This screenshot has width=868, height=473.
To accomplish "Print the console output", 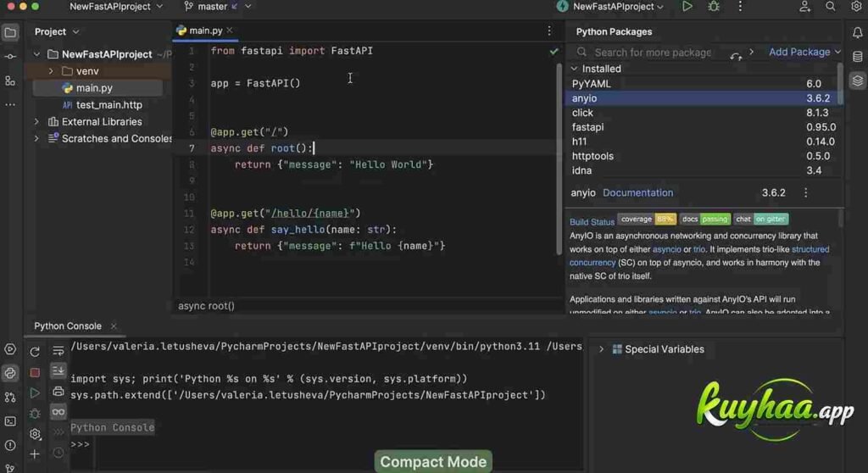I will [58, 392].
